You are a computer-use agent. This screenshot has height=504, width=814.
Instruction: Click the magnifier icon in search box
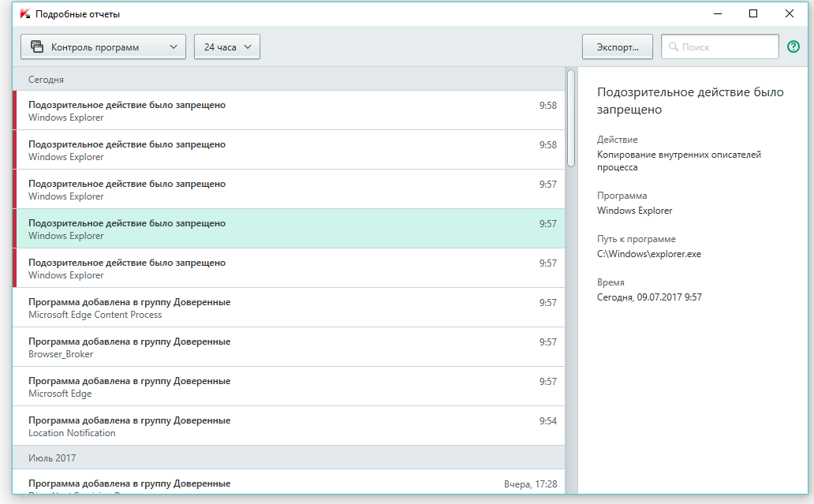[x=674, y=47]
